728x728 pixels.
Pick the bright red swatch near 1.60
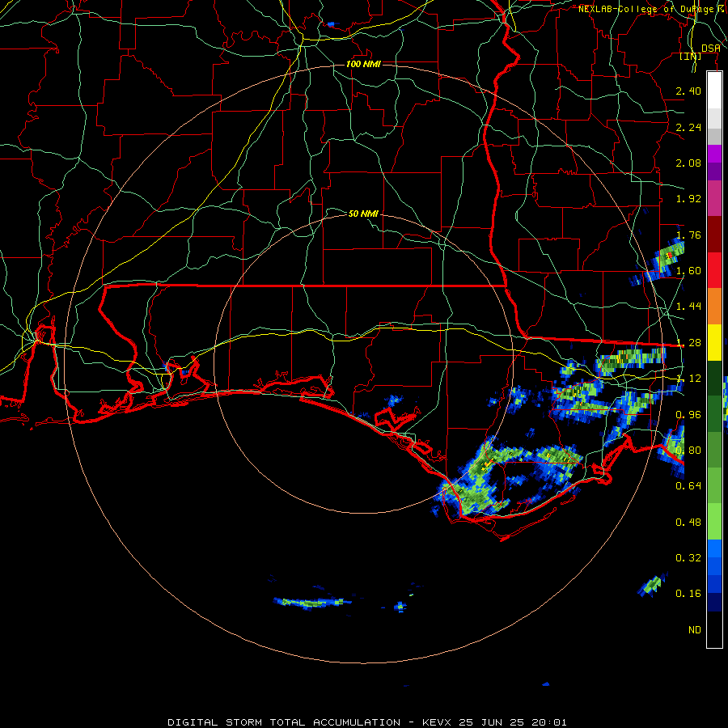pyautogui.click(x=714, y=270)
